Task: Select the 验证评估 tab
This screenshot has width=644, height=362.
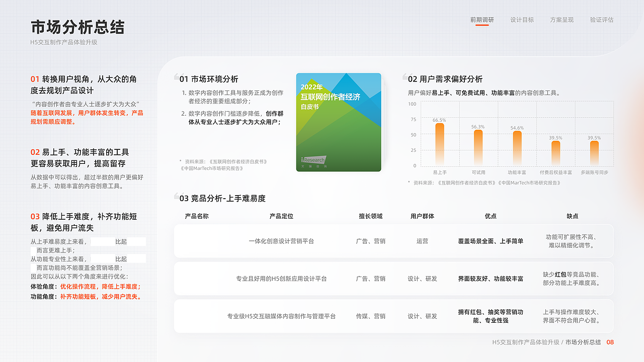Action: 602,20
